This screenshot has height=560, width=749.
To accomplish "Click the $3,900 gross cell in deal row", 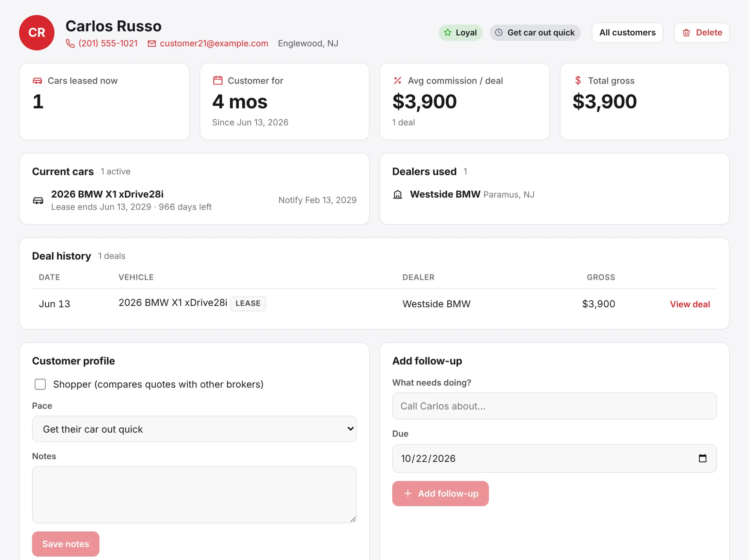I will pos(599,304).
